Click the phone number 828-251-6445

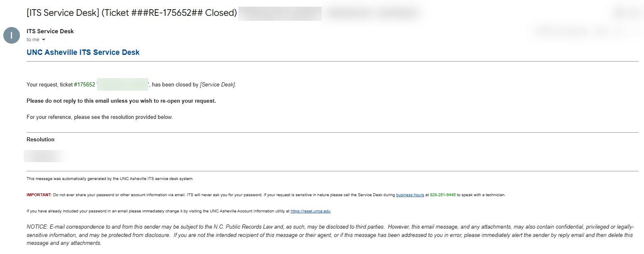[443, 195]
